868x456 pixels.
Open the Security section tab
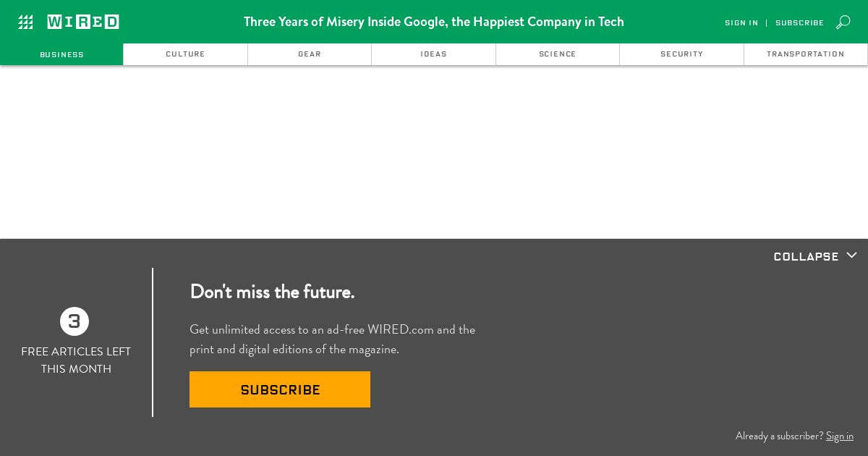[x=681, y=54]
